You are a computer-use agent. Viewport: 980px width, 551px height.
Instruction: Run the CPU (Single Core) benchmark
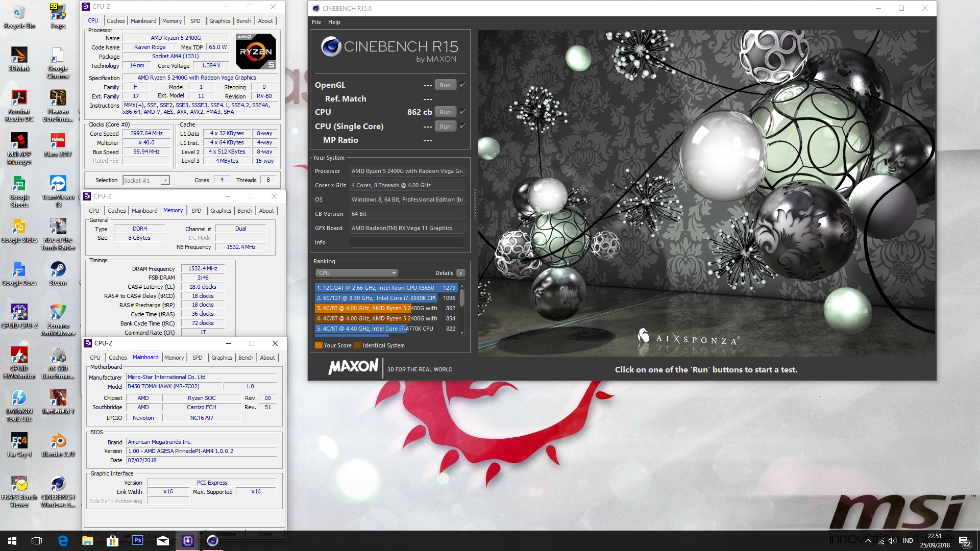click(446, 127)
